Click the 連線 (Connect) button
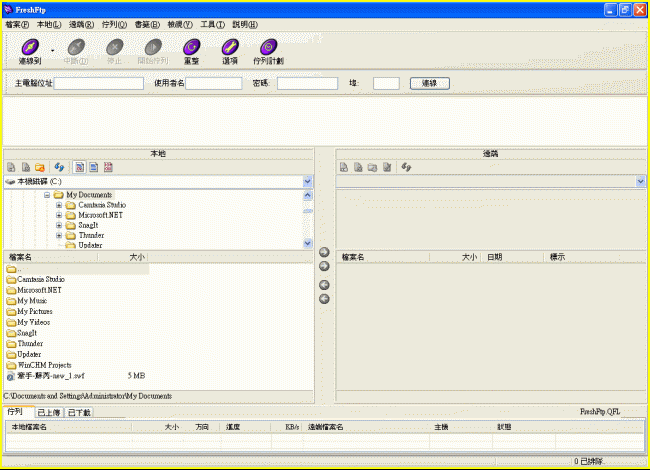The image size is (650, 470). 429,83
